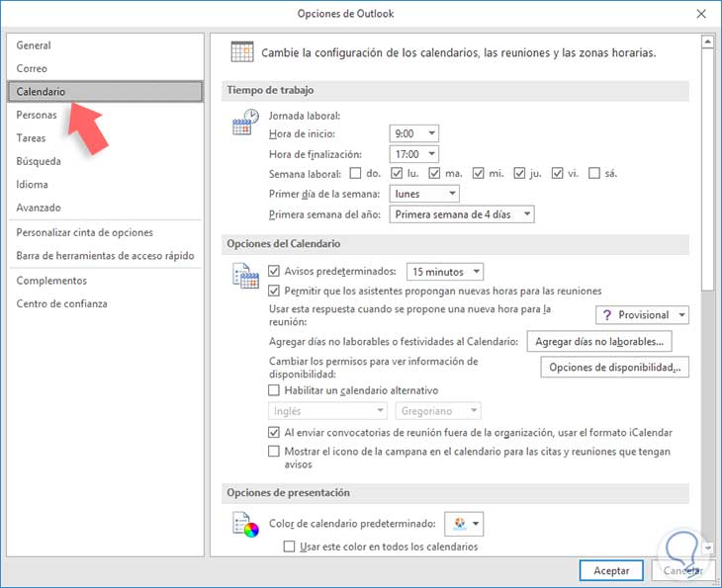Click the Opciones del Calendario section icon
Viewport: 722px width, 588px height.
point(245,276)
